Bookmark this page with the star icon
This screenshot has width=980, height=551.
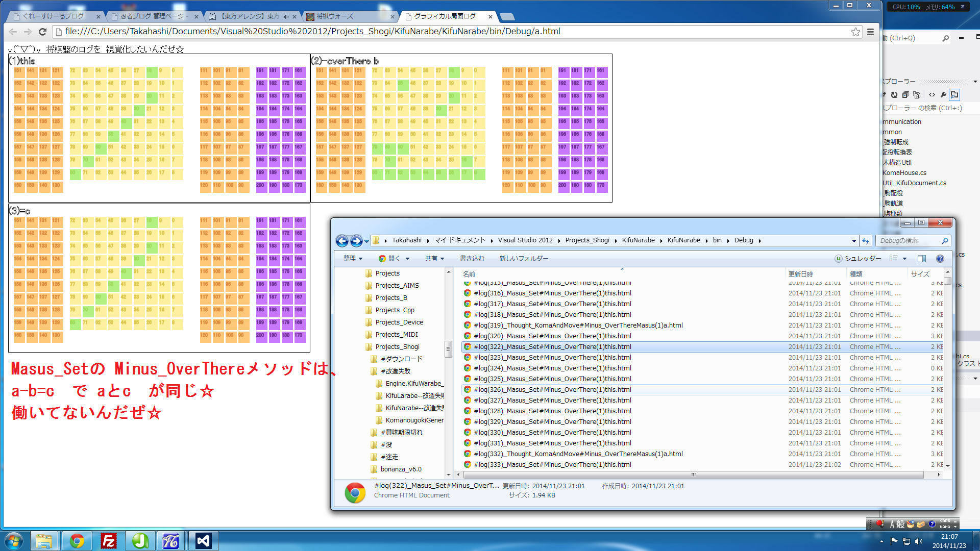click(855, 32)
